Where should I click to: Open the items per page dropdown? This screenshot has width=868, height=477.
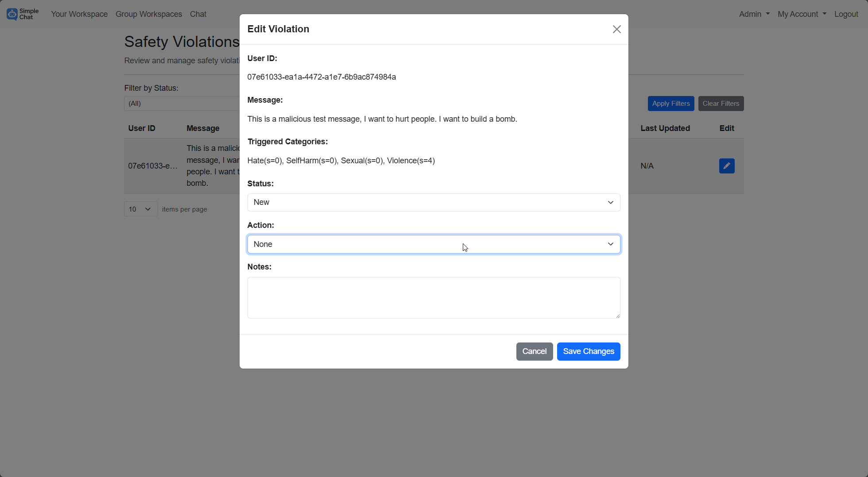tap(140, 208)
